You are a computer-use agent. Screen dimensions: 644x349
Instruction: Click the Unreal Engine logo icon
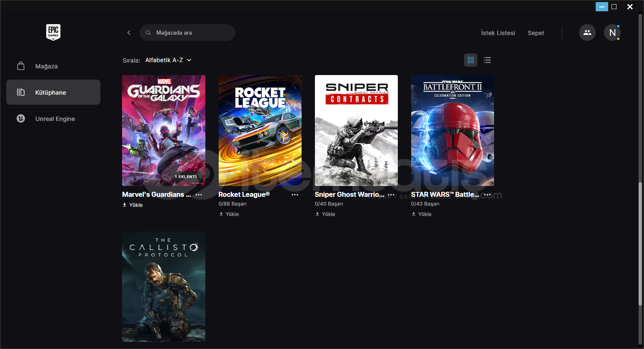click(x=21, y=118)
